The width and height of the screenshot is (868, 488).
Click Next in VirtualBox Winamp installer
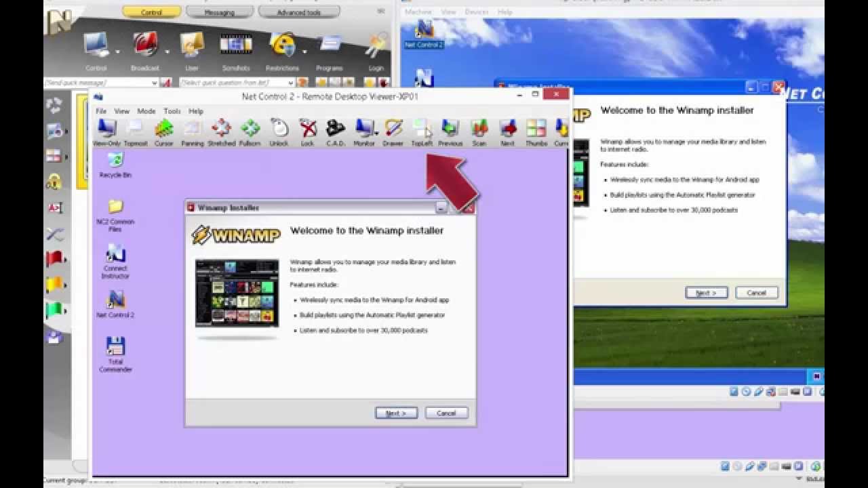click(706, 293)
